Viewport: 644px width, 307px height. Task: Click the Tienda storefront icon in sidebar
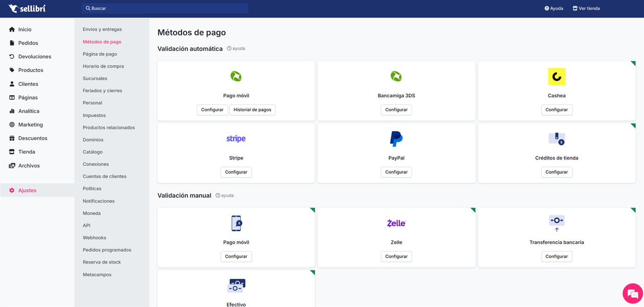click(12, 152)
